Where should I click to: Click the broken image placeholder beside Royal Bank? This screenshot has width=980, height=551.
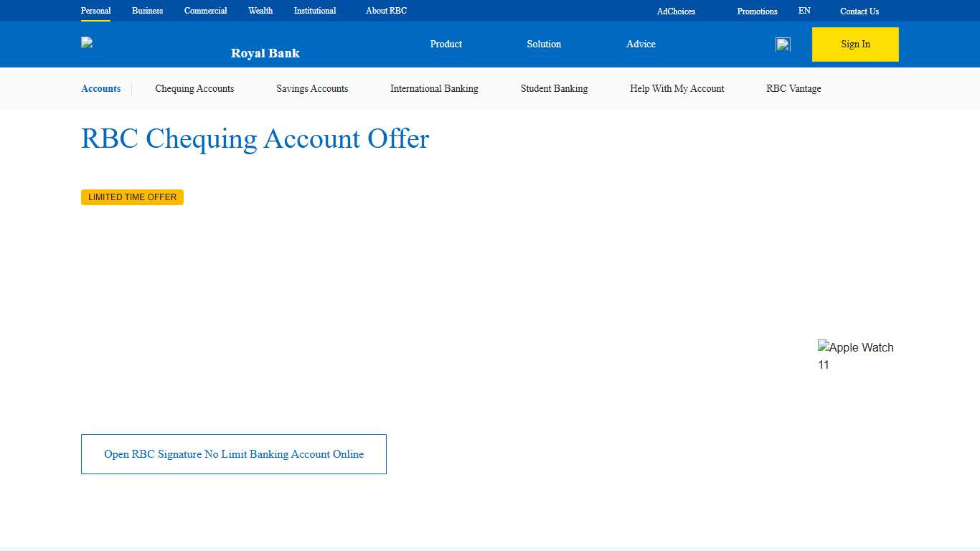click(x=86, y=42)
